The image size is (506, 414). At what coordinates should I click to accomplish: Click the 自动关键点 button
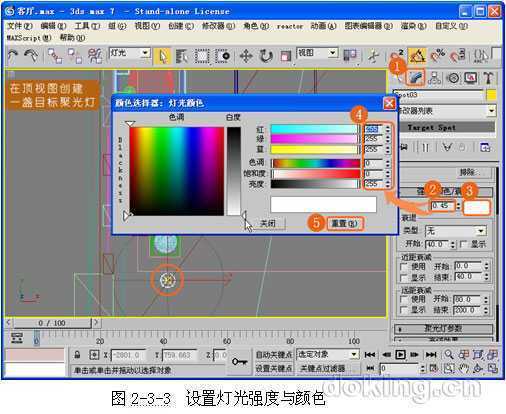pyautogui.click(x=274, y=354)
